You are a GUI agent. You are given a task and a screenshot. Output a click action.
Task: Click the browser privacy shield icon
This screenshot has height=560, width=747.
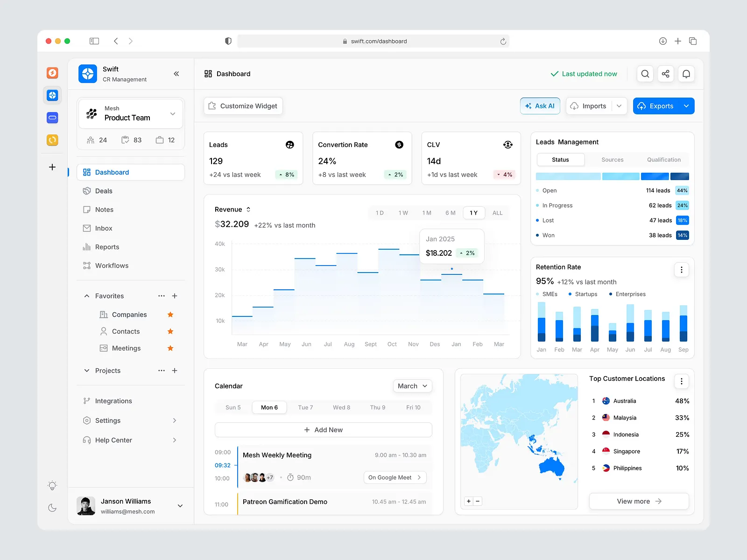click(228, 41)
